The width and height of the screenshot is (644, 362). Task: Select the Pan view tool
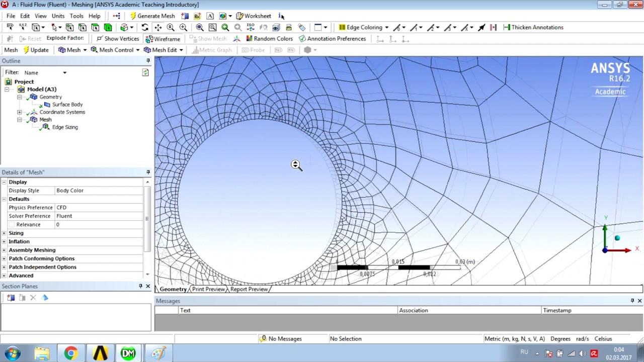coord(158,27)
